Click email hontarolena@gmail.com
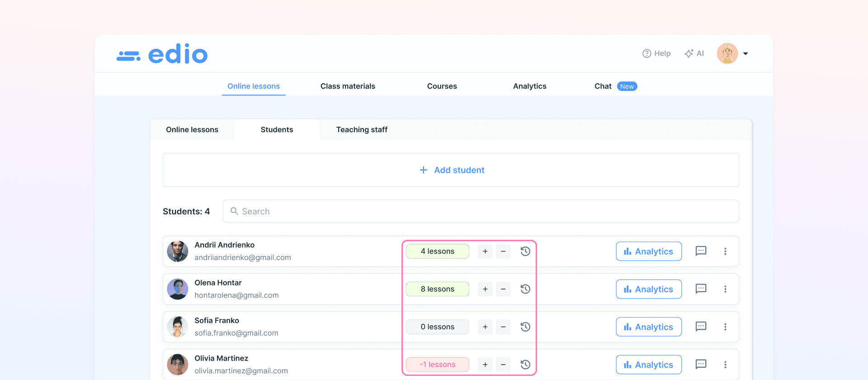 pos(237,295)
